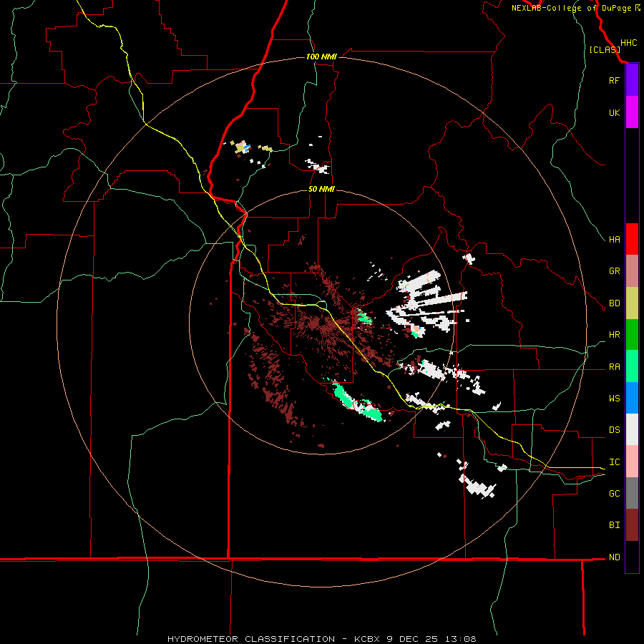Click the ND legend label

click(614, 557)
